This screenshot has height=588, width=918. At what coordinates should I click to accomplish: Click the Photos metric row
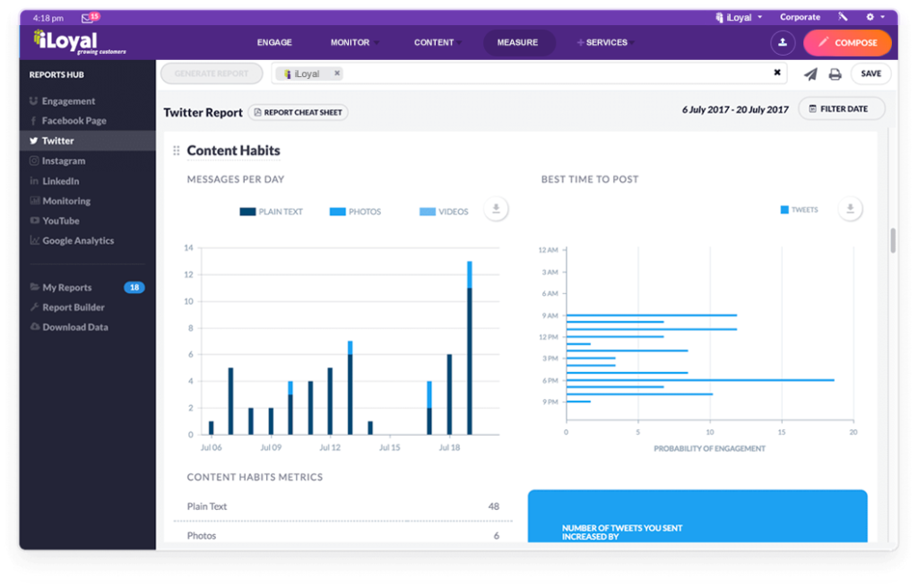pyautogui.click(x=343, y=535)
